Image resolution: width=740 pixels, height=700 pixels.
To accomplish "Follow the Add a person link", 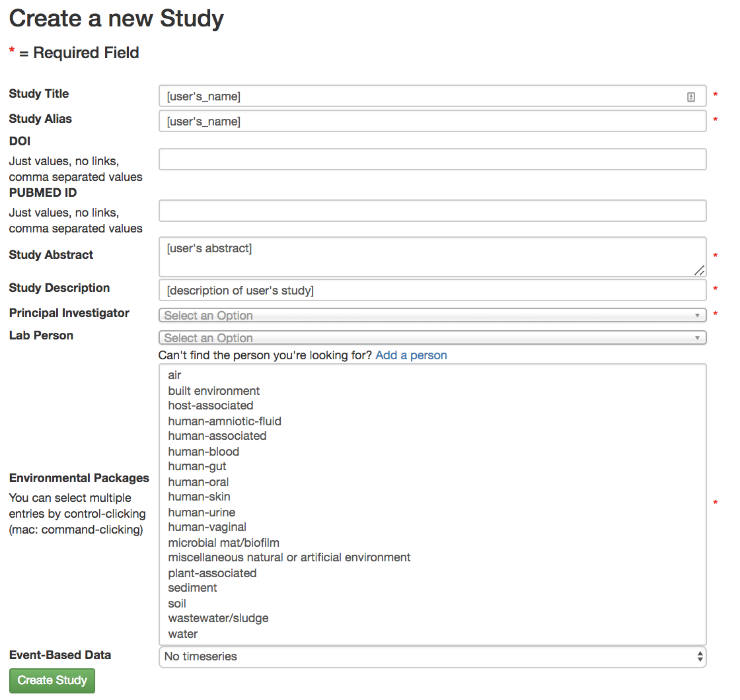I will pyautogui.click(x=411, y=355).
